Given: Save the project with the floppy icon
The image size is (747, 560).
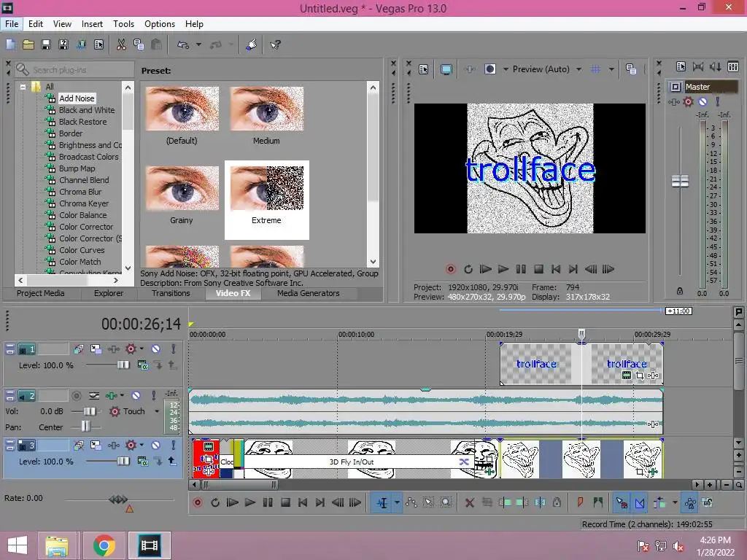Looking at the screenshot, I should click(46, 44).
